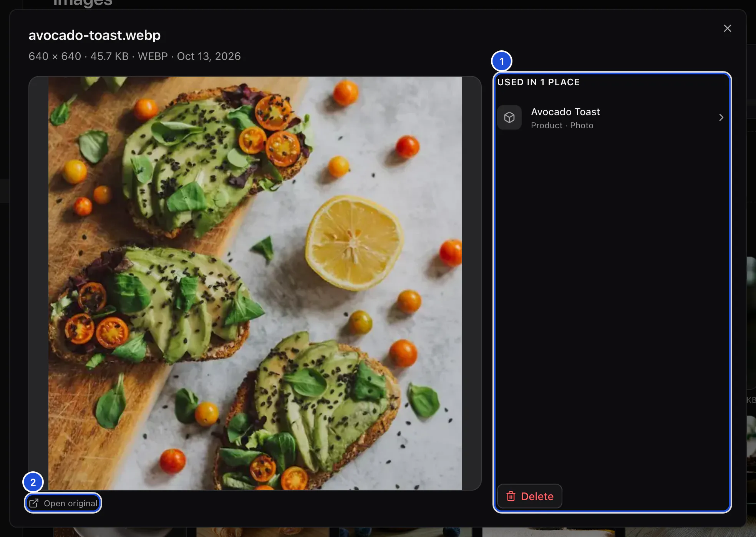This screenshot has height=537, width=756.
Task: Select the avocado-toast.webp file name heading
Action: [x=94, y=35]
